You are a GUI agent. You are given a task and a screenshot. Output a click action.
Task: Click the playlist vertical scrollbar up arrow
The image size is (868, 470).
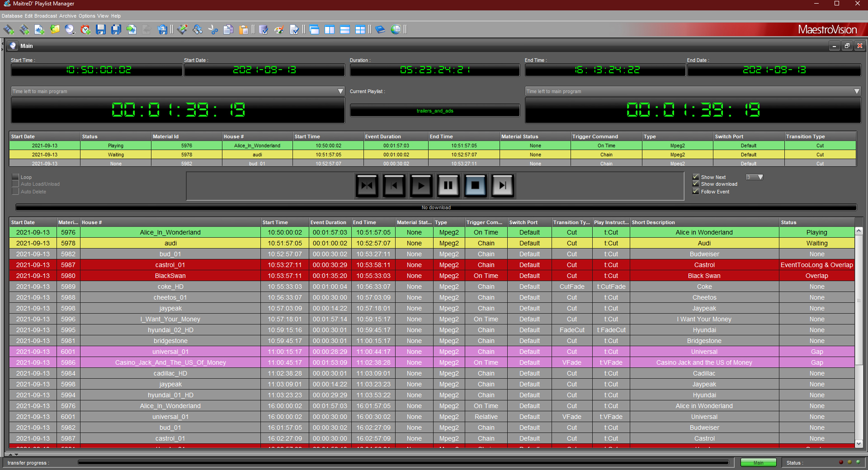point(859,231)
